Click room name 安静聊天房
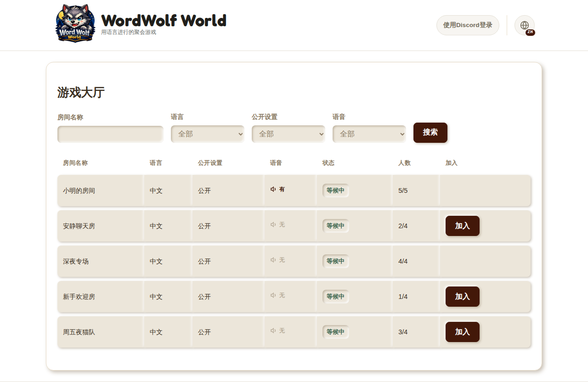This screenshot has height=382, width=588. [79, 226]
